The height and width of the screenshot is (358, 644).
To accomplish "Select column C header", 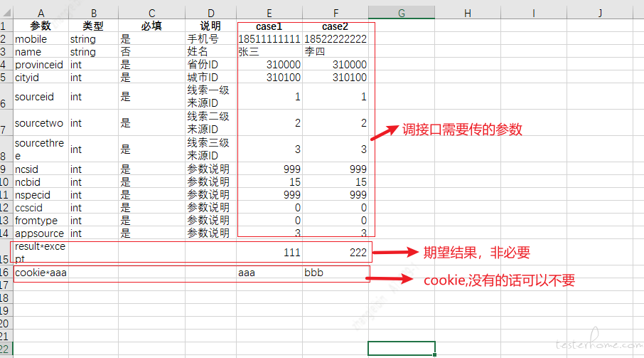I will (x=151, y=13).
